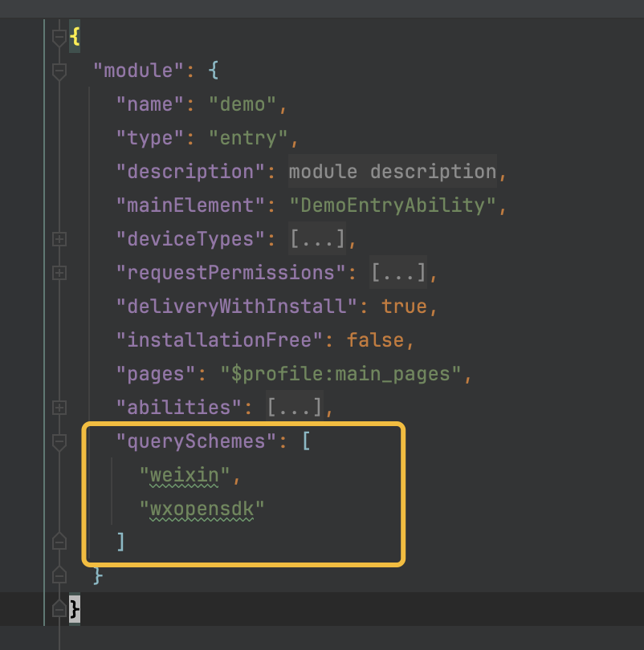Collapse the root object fold marker

(59, 38)
